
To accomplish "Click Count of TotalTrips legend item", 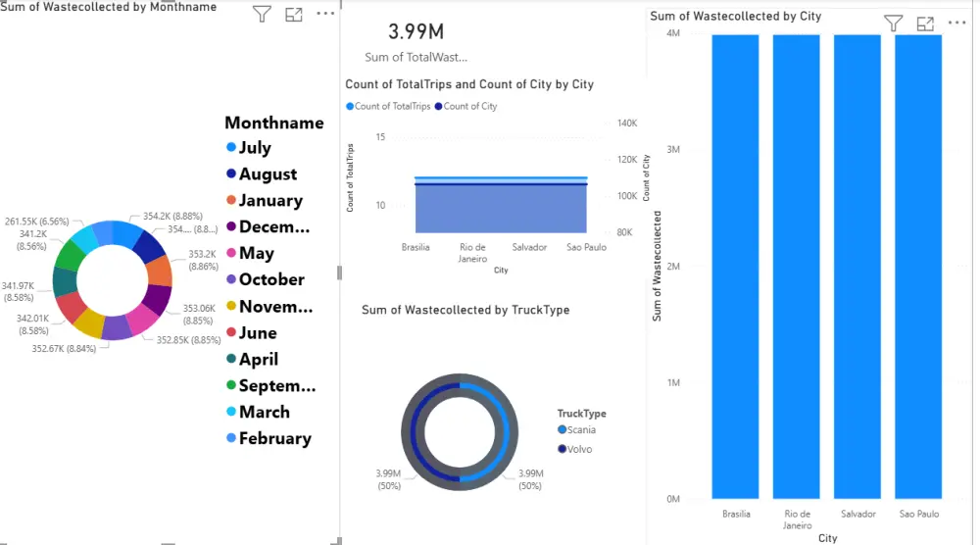I will 388,106.
